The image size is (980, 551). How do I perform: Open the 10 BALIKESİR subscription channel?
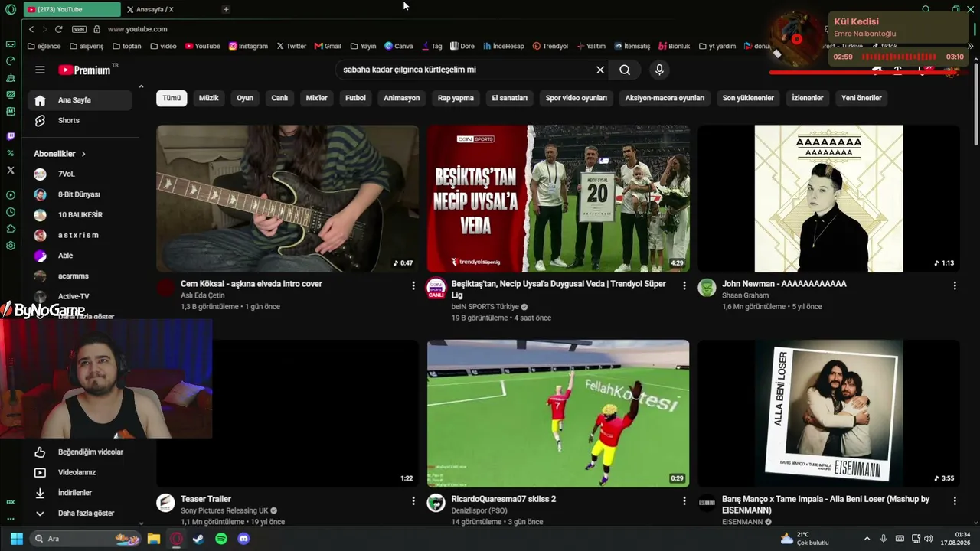[x=80, y=215]
